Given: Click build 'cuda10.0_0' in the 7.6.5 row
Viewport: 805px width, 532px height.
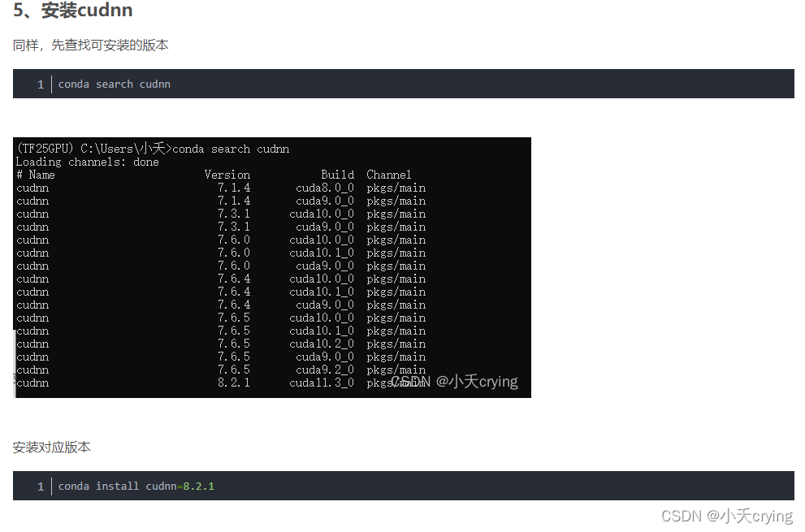Looking at the screenshot, I should 322,318.
